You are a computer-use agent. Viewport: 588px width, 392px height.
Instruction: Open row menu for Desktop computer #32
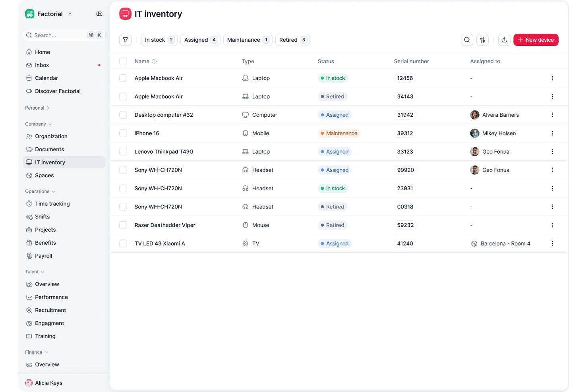[x=552, y=115]
